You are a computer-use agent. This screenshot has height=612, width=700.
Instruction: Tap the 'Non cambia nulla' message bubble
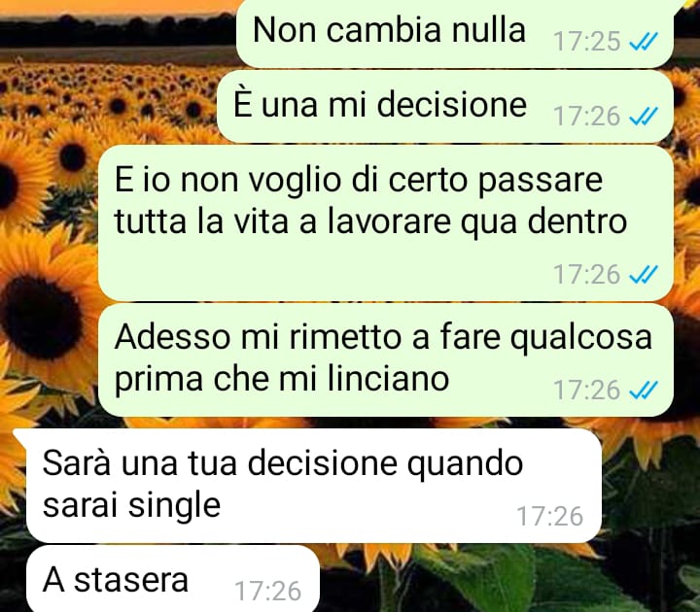point(454,33)
